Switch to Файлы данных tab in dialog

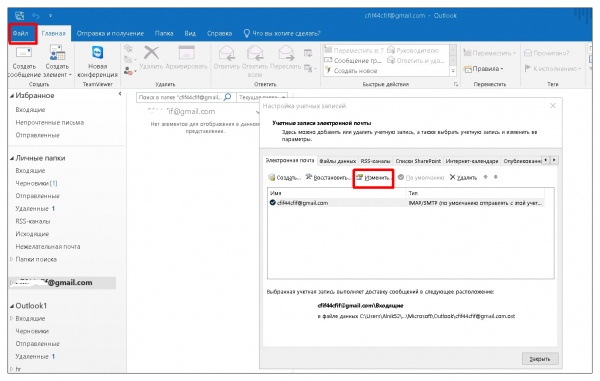click(338, 161)
